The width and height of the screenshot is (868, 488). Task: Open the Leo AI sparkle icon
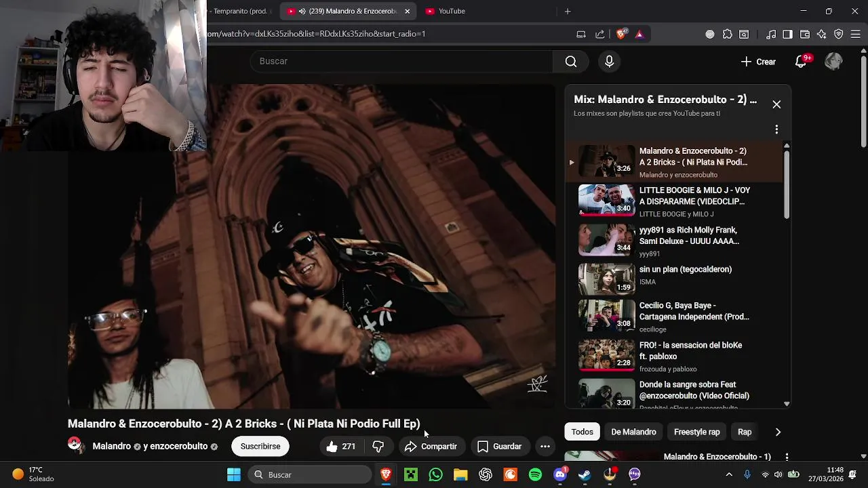pyautogui.click(x=821, y=35)
